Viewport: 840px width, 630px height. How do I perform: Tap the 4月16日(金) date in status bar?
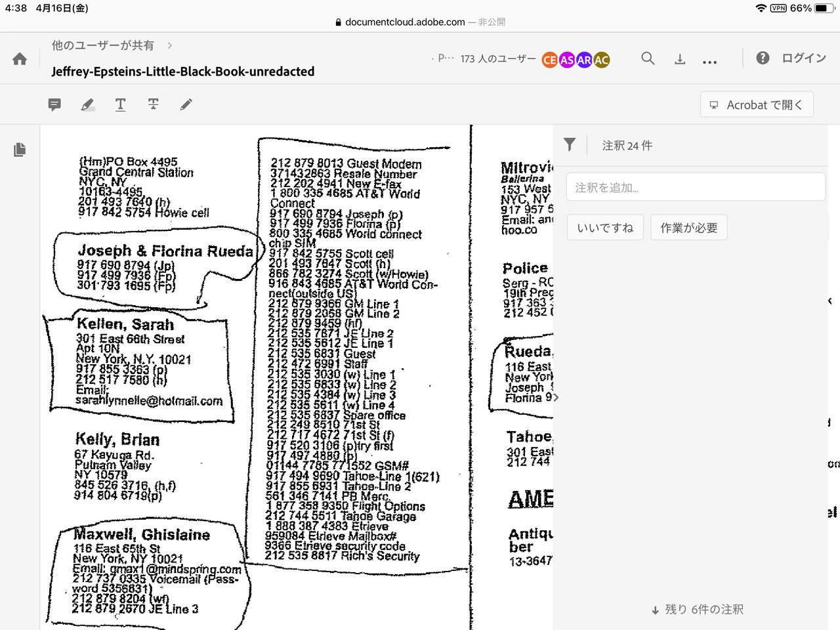[62, 9]
